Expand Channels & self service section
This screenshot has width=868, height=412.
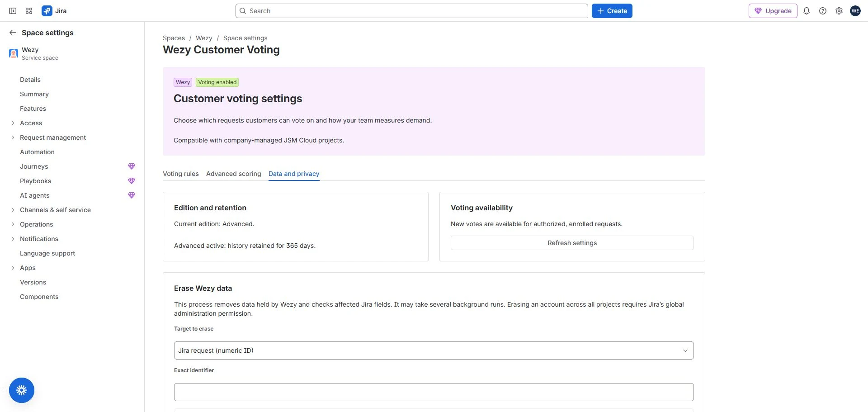[x=13, y=210]
